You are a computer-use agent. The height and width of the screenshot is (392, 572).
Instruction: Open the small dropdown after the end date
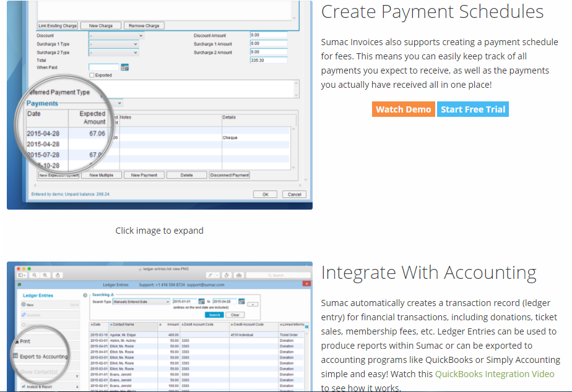(x=253, y=304)
